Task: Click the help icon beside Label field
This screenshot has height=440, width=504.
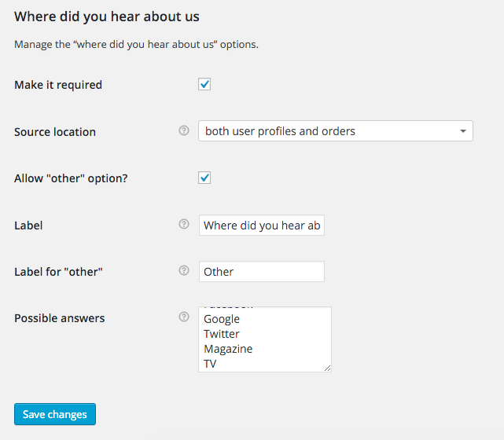Action: [x=184, y=224]
